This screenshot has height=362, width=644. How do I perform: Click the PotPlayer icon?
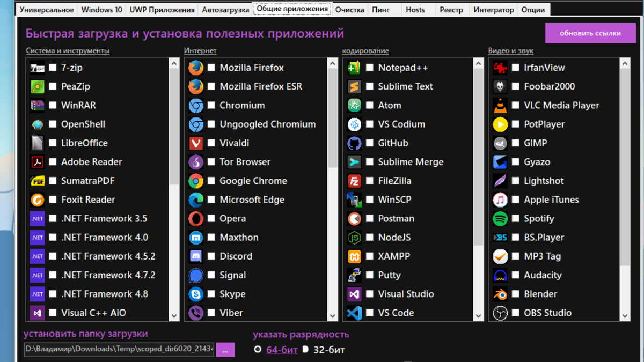(x=500, y=124)
